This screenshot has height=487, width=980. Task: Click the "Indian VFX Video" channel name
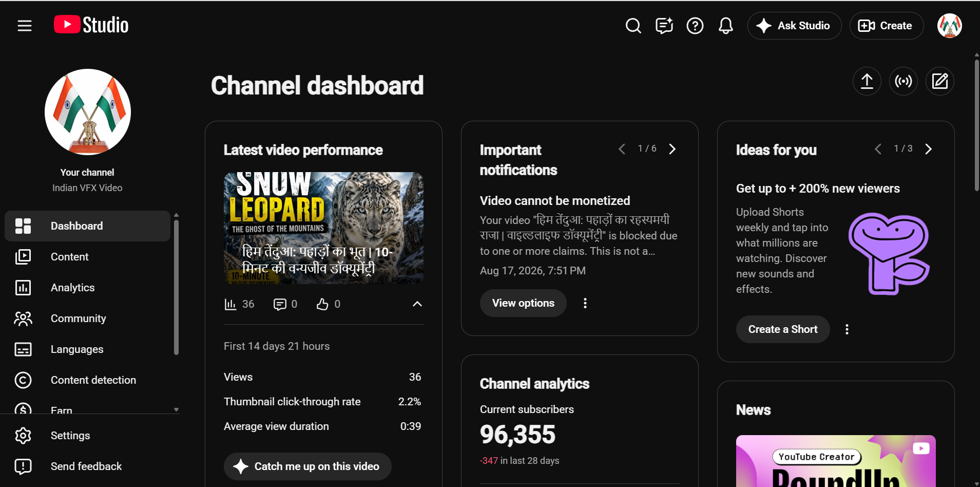click(87, 188)
